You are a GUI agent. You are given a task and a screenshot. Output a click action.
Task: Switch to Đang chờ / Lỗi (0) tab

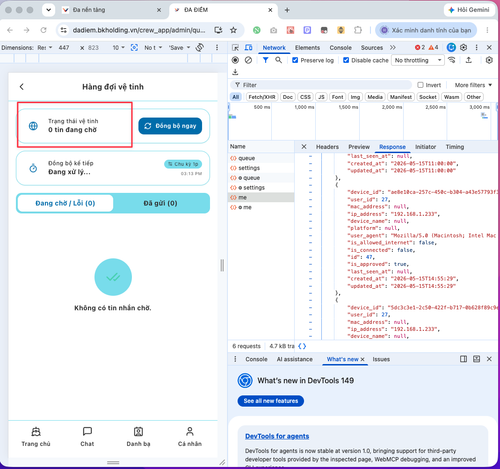tap(65, 203)
